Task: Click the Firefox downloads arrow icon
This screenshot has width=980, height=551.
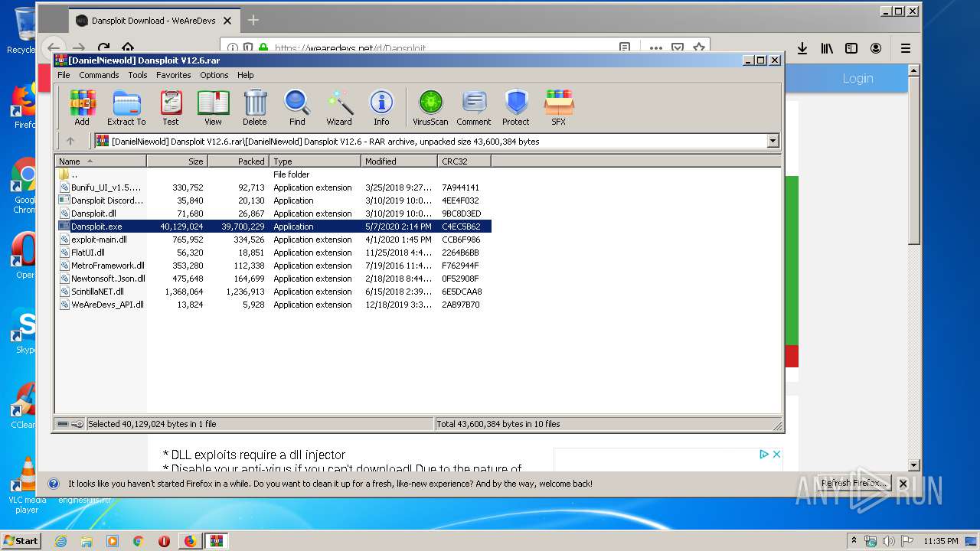Action: pos(802,48)
